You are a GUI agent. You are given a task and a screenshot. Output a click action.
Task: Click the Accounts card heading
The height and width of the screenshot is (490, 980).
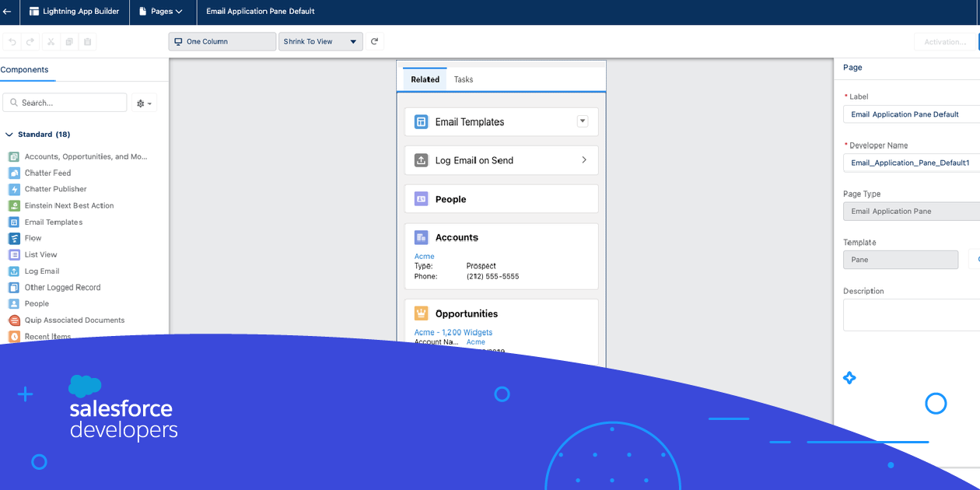(457, 237)
